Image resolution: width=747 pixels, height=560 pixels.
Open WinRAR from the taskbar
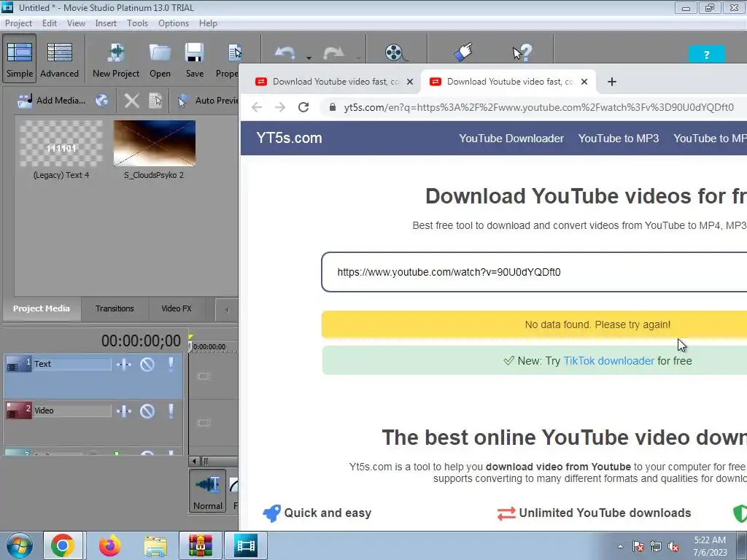pos(200,545)
